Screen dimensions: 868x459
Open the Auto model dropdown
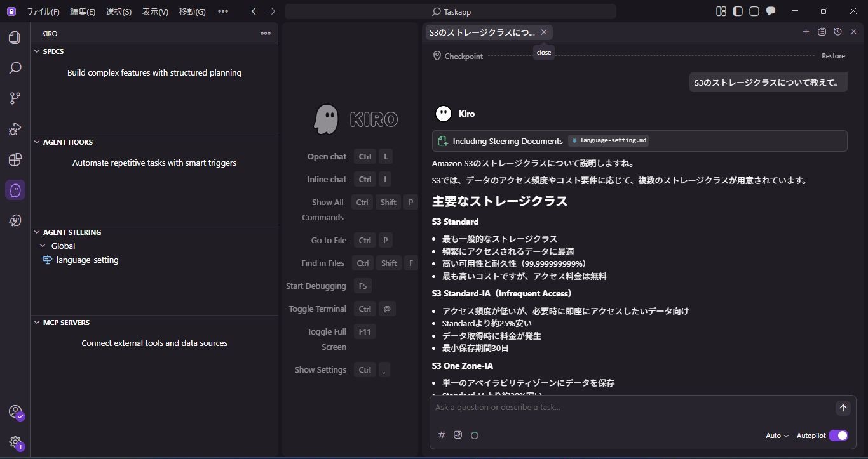(776, 436)
